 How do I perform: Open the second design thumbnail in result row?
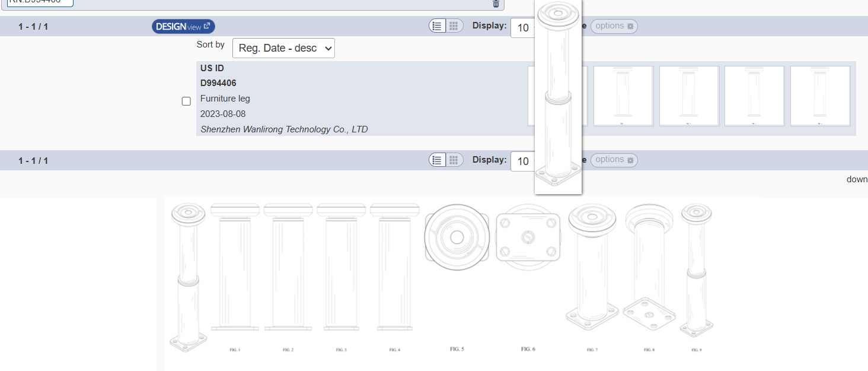pos(623,96)
